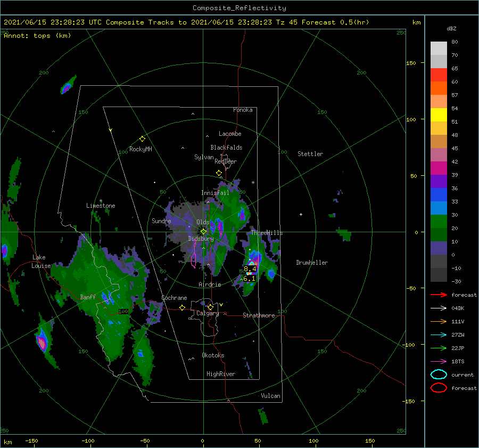
Task: Click the Lake Louise label
Action: coord(41,262)
